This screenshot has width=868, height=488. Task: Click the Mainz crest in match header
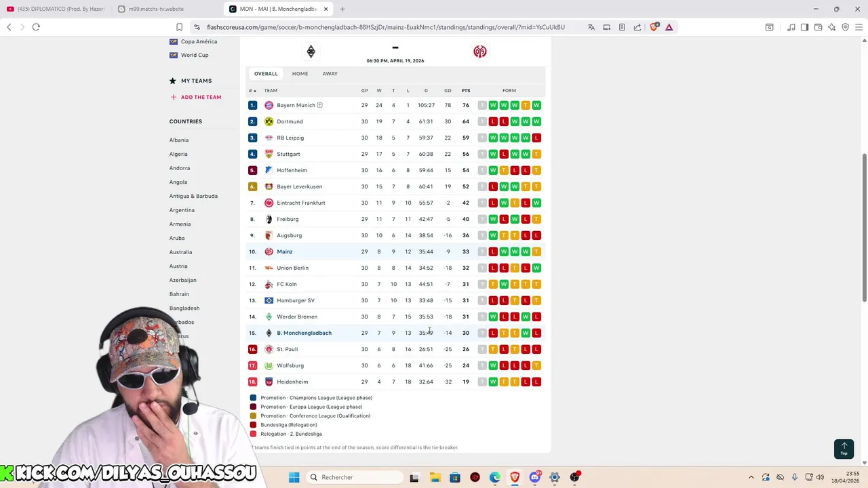coord(480,52)
